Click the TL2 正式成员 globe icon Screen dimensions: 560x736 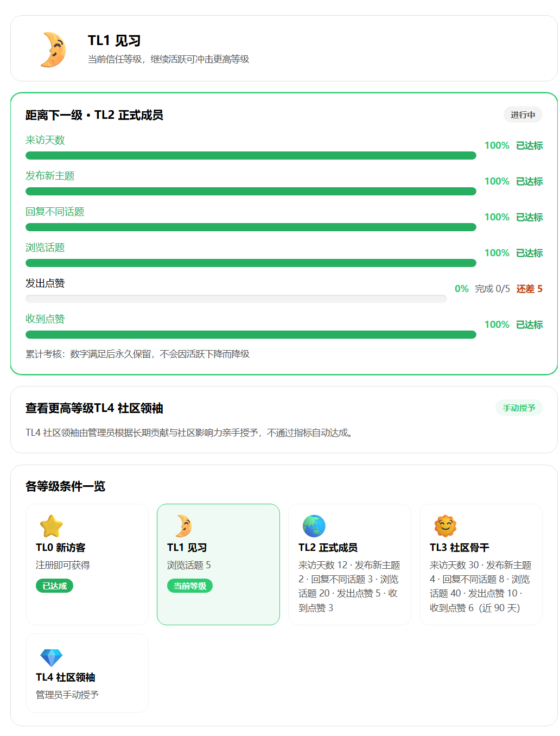pos(314,526)
